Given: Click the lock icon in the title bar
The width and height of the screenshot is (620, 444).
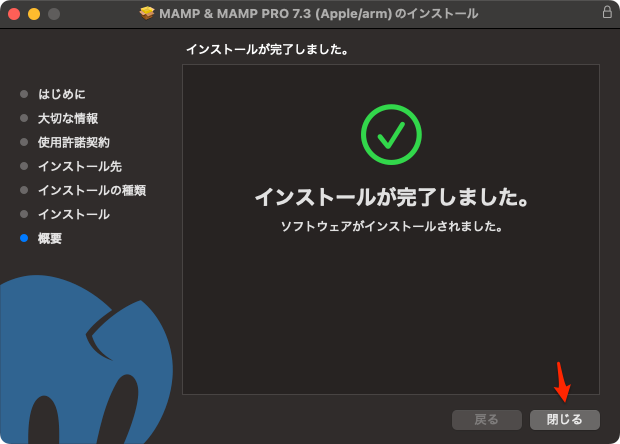Looking at the screenshot, I should (x=606, y=13).
